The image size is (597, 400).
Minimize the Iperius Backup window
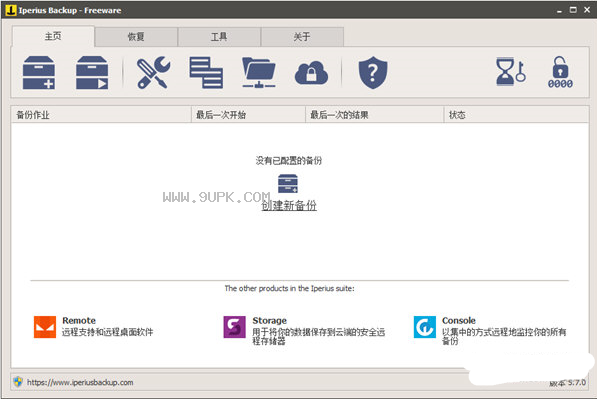point(559,10)
